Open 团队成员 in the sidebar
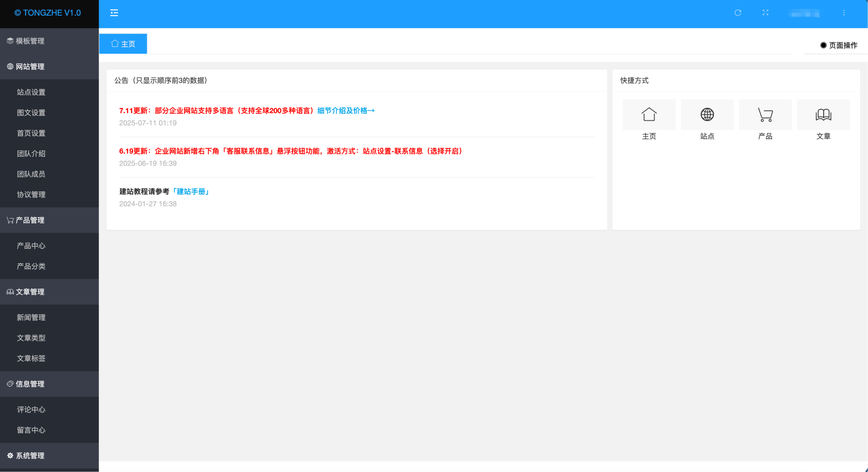The image size is (868, 472). coord(49,174)
